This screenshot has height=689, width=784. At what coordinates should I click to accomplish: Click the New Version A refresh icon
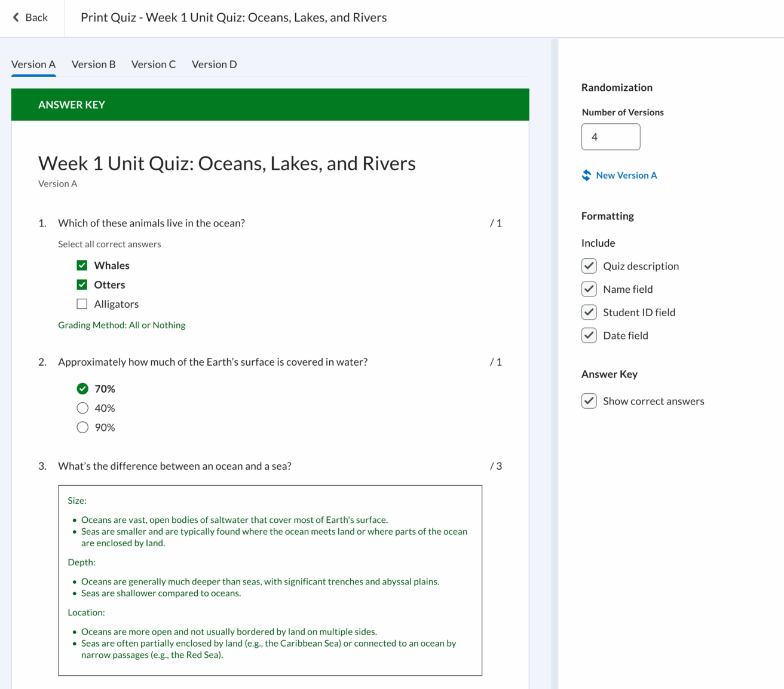click(x=586, y=175)
